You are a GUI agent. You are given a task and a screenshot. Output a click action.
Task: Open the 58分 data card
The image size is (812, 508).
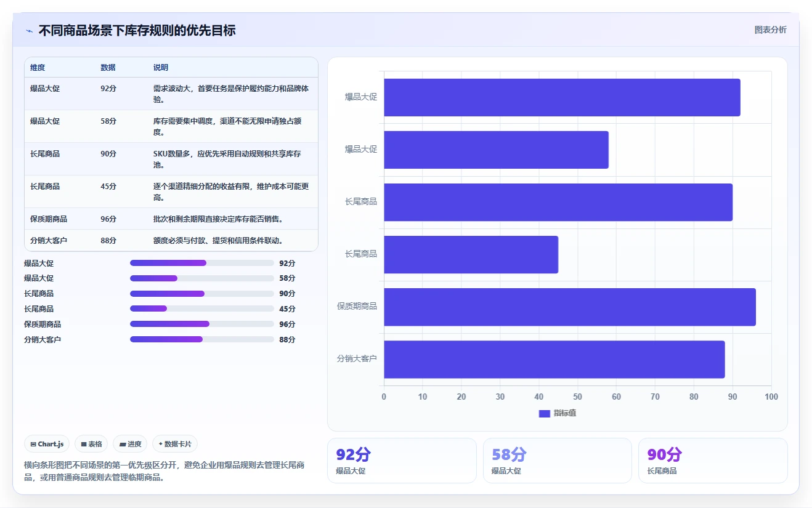tap(558, 461)
